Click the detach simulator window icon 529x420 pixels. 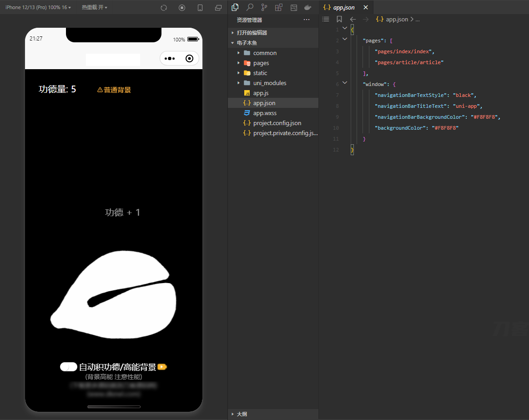(218, 8)
